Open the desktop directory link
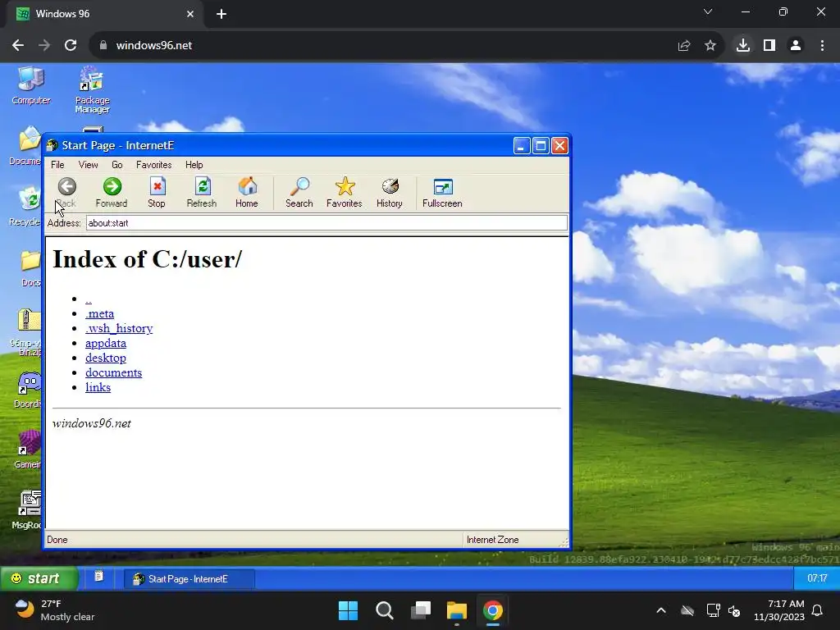Screen dimensions: 840x630 pyautogui.click(x=106, y=358)
